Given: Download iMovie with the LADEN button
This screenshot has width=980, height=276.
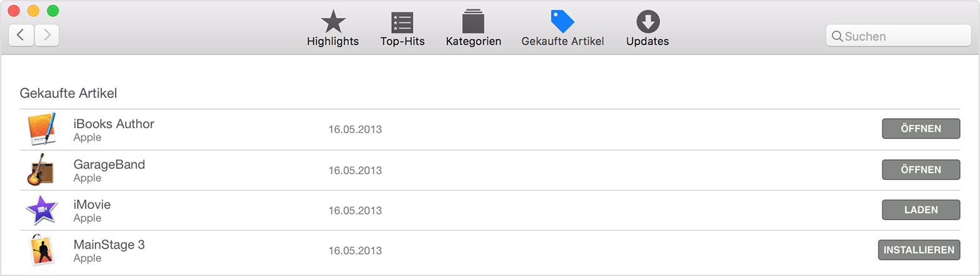Looking at the screenshot, I should pos(921,210).
